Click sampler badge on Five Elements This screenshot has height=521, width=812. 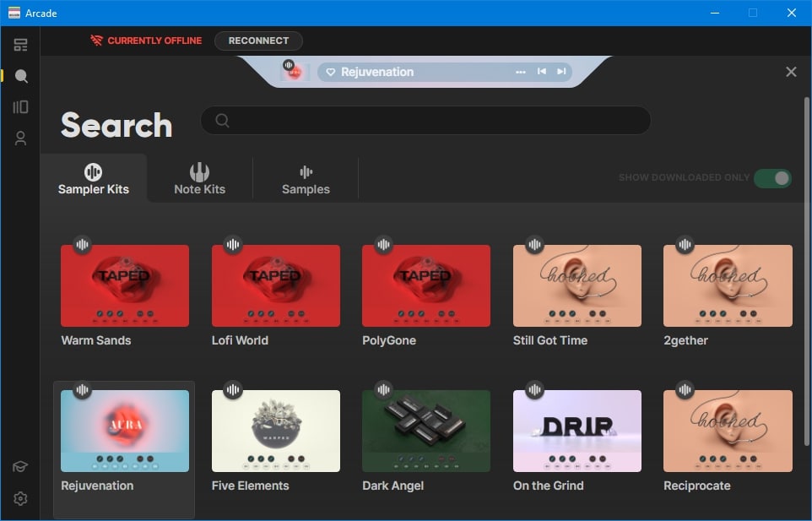233,389
